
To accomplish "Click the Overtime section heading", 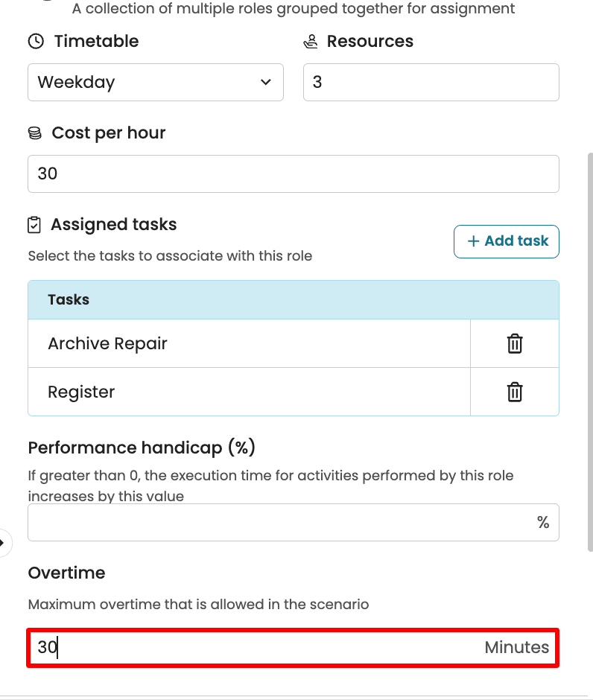I will tap(66, 573).
